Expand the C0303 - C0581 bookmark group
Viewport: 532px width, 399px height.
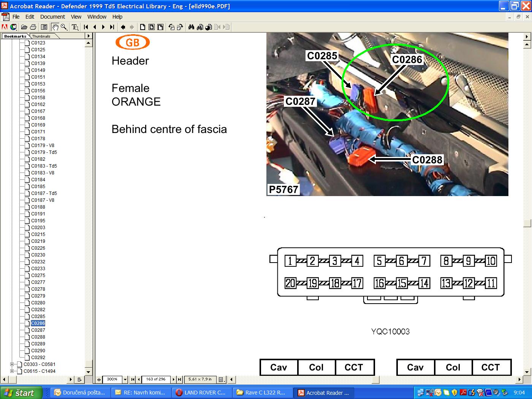(12, 364)
